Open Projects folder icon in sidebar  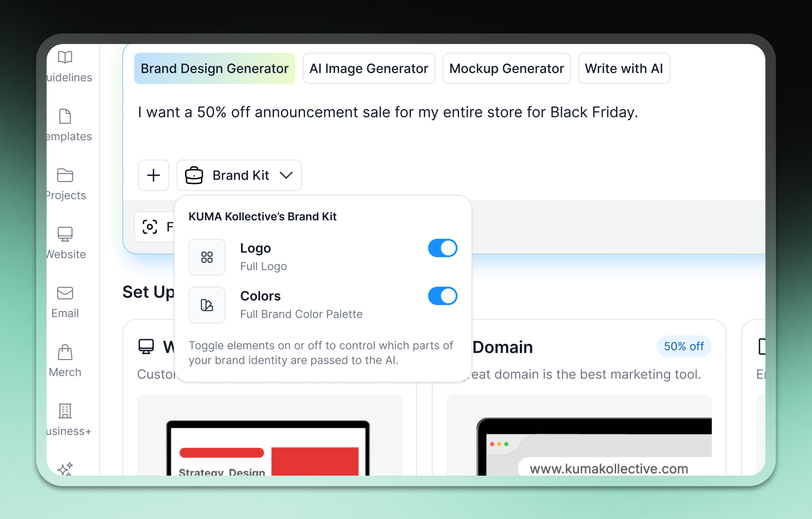point(65,175)
